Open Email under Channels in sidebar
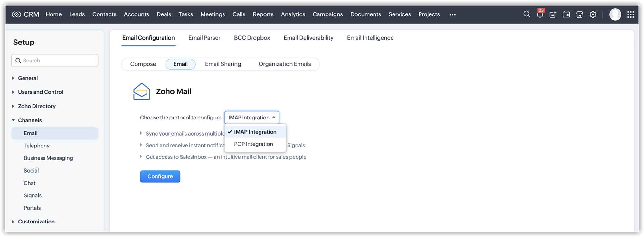The width and height of the screenshot is (644, 237). pyautogui.click(x=55, y=133)
